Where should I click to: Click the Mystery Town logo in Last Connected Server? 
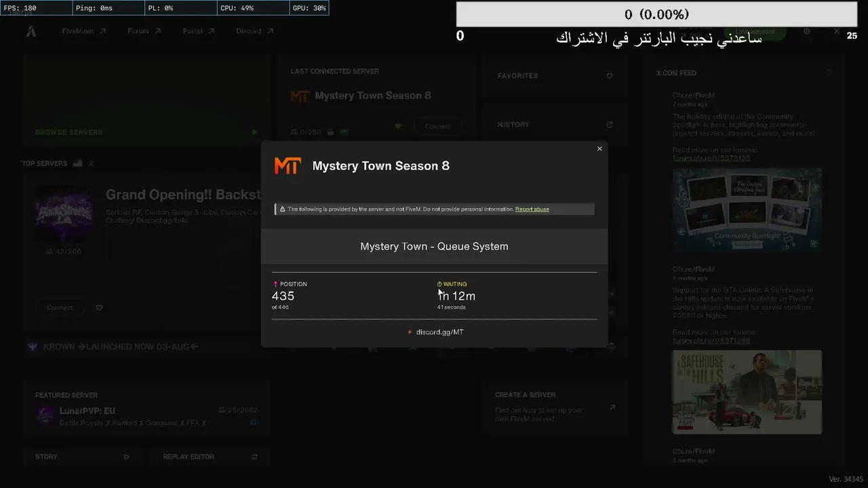coord(300,96)
